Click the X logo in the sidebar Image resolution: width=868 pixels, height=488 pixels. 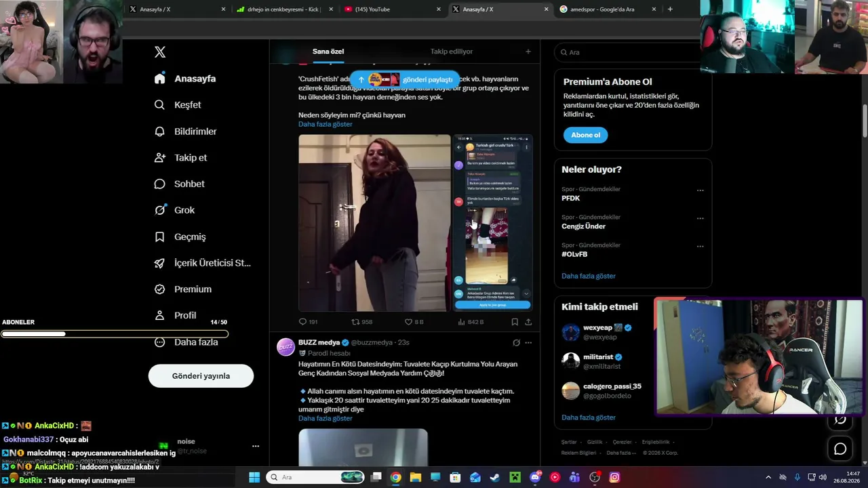160,52
